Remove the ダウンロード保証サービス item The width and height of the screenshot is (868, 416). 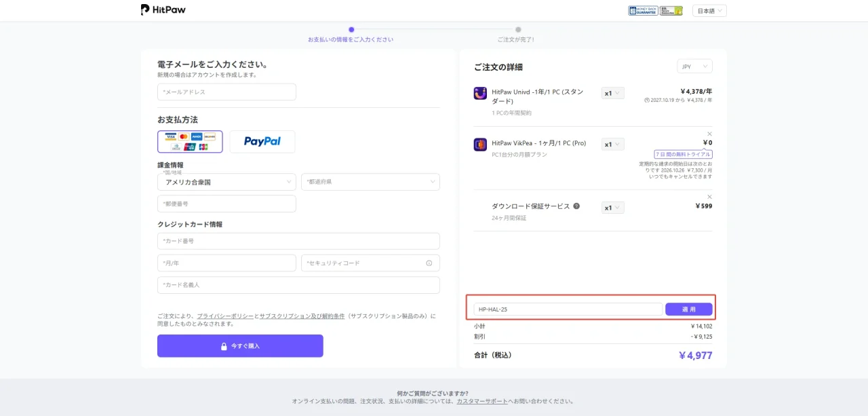[x=709, y=197]
